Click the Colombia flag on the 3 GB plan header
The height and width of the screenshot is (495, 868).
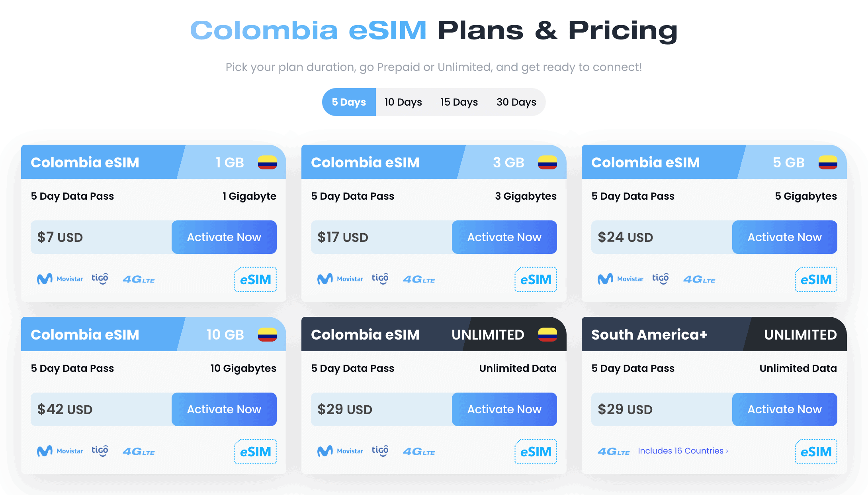tap(547, 162)
